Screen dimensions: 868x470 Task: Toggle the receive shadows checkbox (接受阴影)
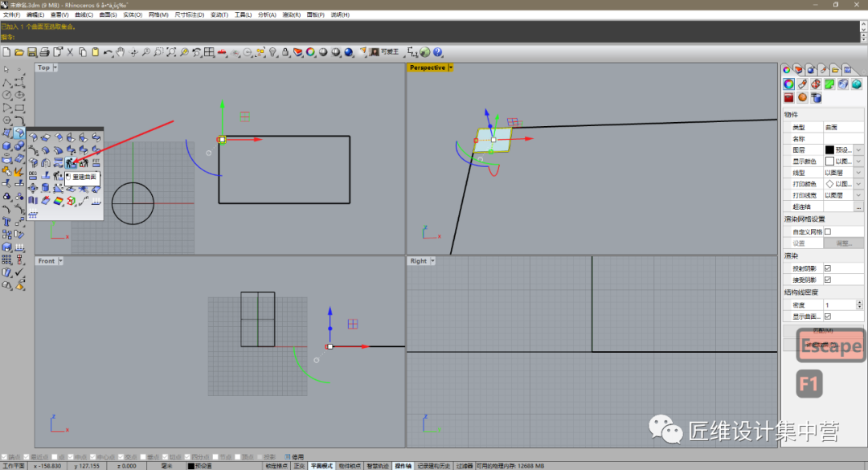point(828,280)
